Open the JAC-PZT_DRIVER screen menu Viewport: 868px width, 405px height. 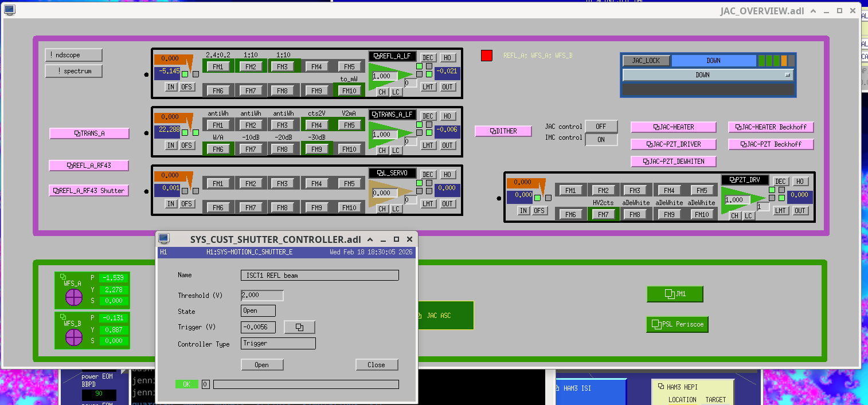click(x=673, y=144)
